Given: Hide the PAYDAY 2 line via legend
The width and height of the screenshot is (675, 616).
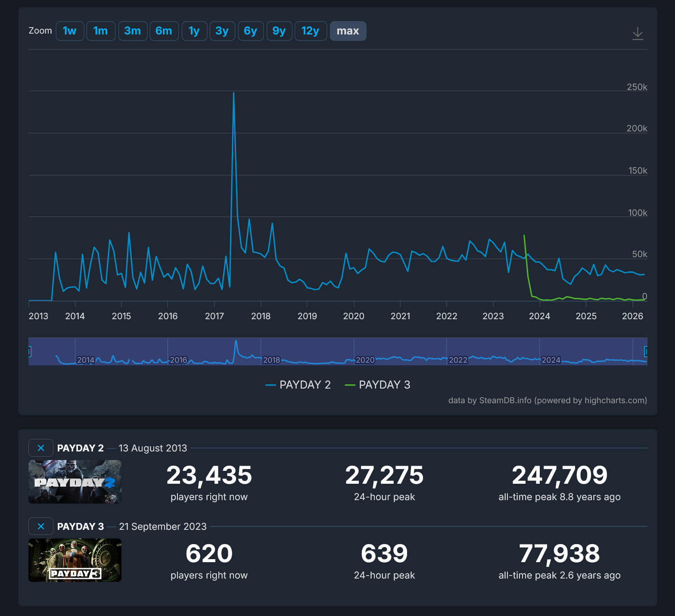Looking at the screenshot, I should pyautogui.click(x=298, y=385).
